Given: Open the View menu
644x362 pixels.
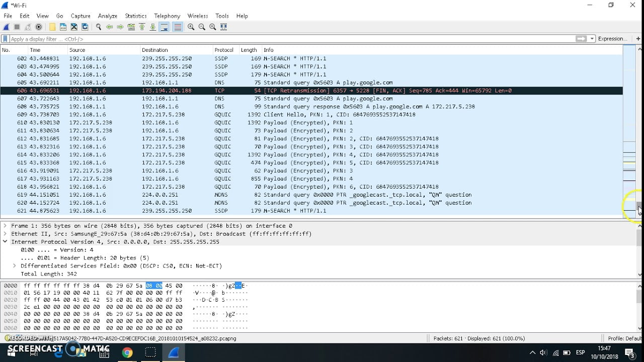Looking at the screenshot, I should [x=43, y=16].
